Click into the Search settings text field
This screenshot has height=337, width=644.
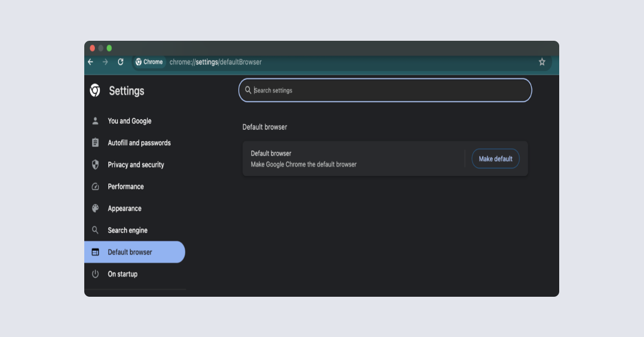(x=386, y=90)
